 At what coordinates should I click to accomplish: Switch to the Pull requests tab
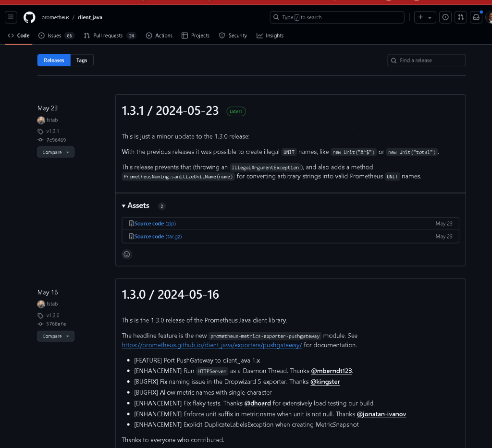110,36
